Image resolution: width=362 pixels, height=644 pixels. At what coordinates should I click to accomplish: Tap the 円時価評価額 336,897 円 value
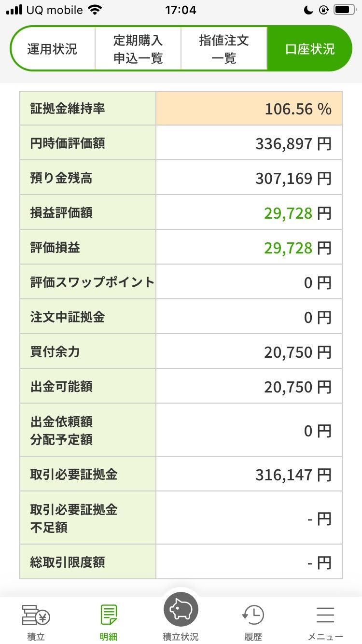[x=293, y=143]
